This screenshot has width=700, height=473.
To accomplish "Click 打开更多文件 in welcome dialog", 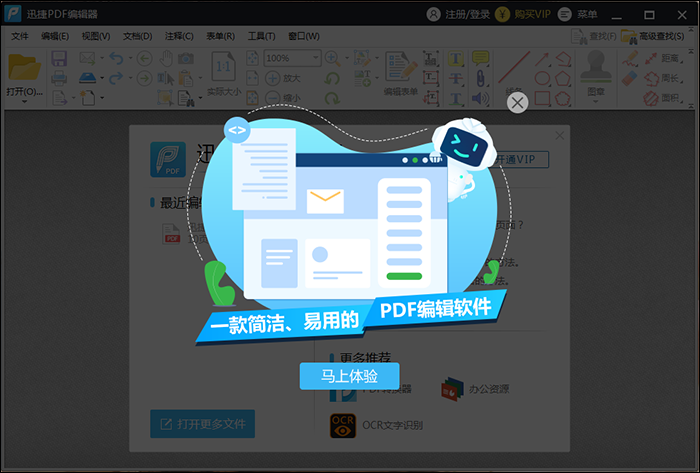I will pyautogui.click(x=202, y=424).
